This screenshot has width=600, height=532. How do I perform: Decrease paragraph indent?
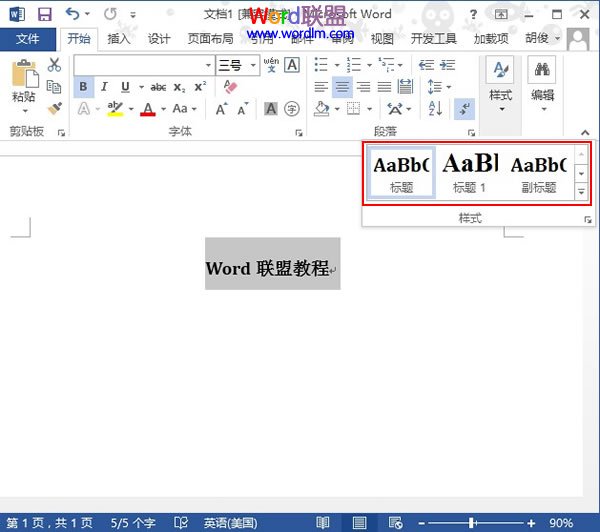click(x=426, y=65)
